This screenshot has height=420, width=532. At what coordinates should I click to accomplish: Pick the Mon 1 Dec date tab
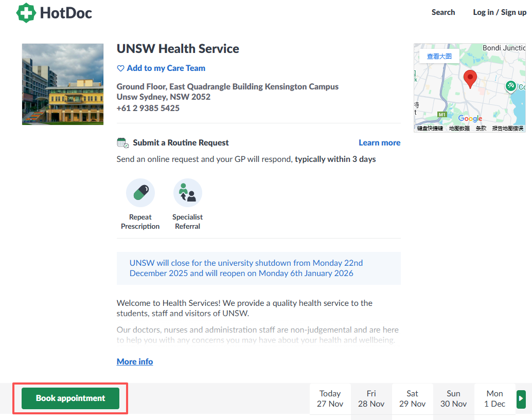(494, 398)
